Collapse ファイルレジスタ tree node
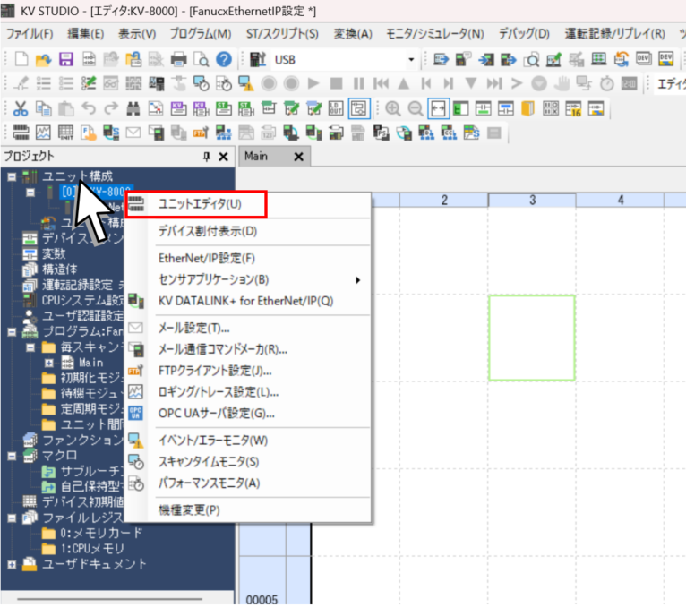The image size is (686, 616). (x=12, y=518)
